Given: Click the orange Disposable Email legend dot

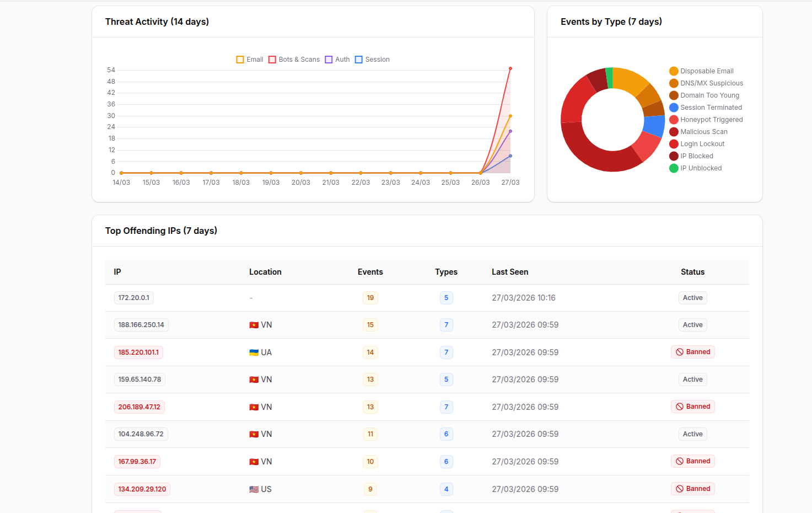Looking at the screenshot, I should click(x=674, y=71).
